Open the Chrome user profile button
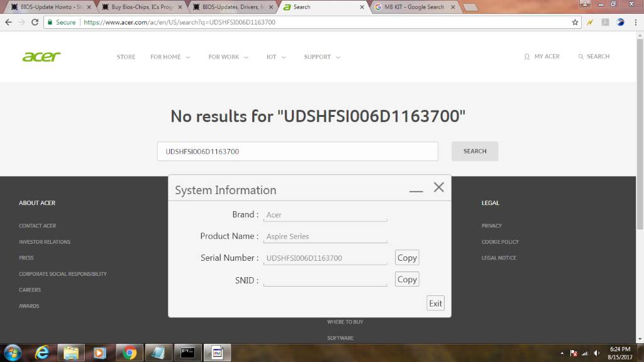 (x=584, y=4)
